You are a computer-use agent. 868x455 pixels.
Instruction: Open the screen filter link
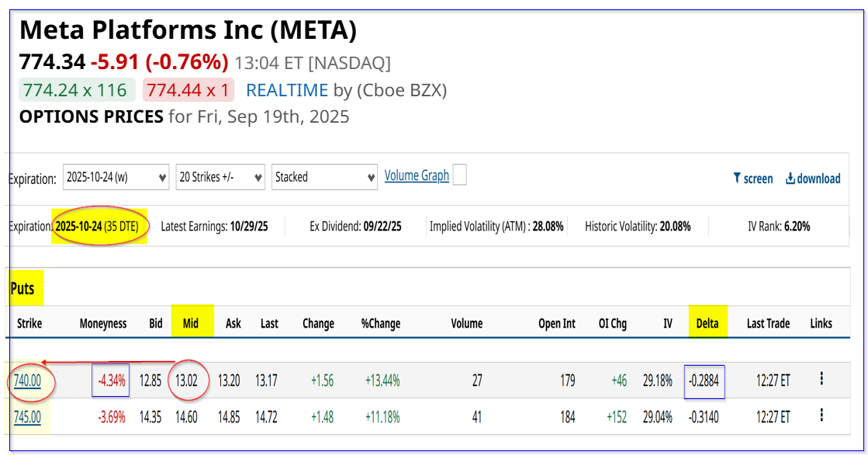click(x=753, y=179)
